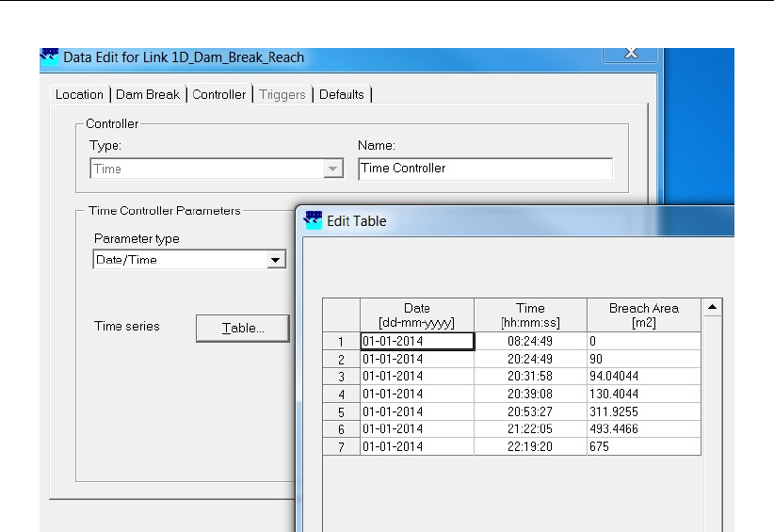Select breach area cell 94.04044

[x=644, y=377]
